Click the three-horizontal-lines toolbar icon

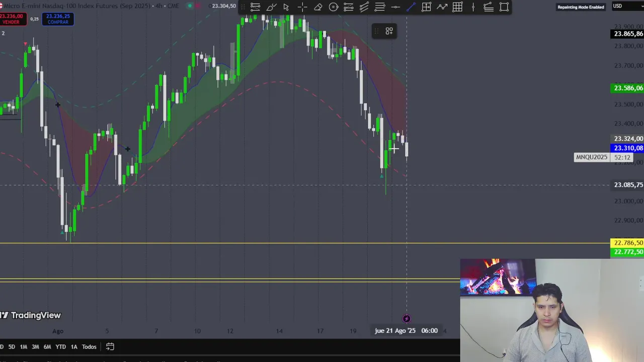tap(380, 7)
